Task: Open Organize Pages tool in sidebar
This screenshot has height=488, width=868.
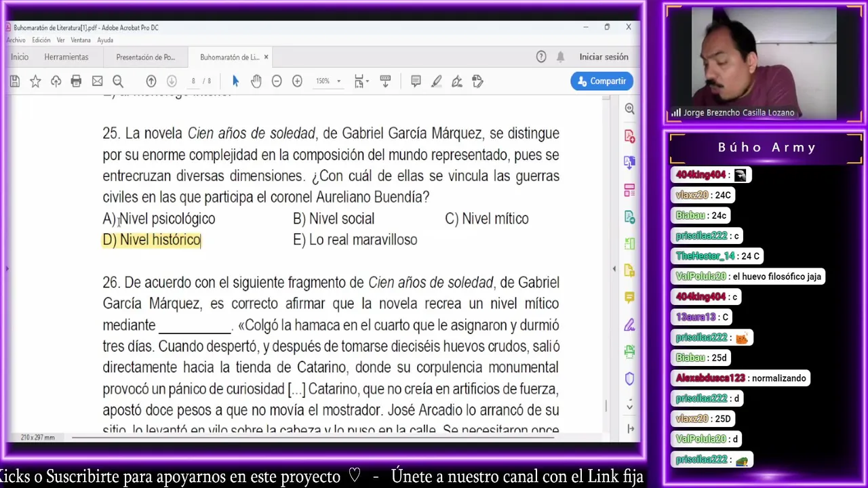Action: [629, 190]
